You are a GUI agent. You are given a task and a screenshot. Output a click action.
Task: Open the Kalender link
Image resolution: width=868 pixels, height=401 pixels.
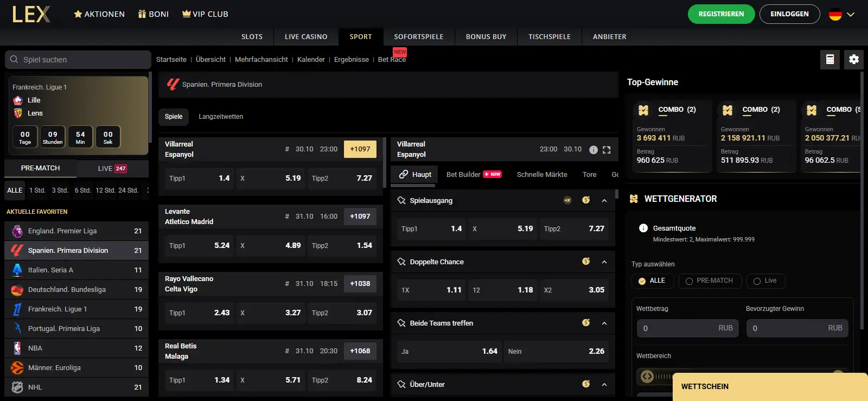point(311,60)
